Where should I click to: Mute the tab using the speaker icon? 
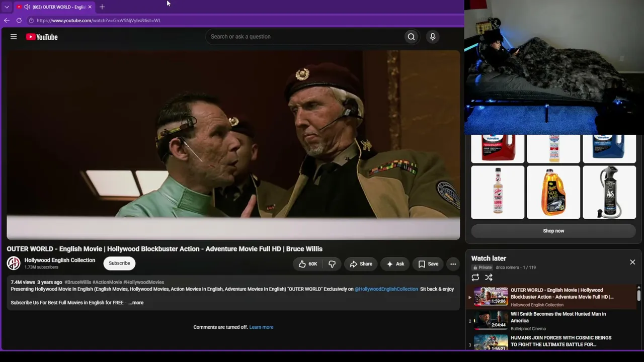pos(27,7)
